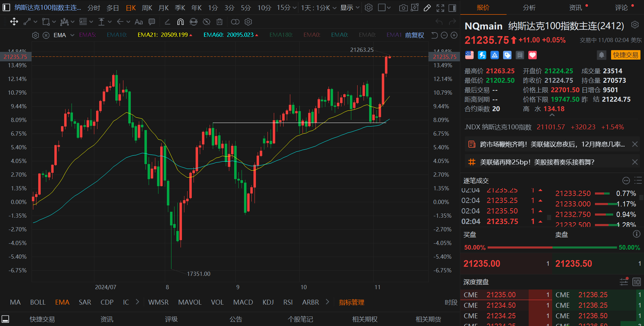Click the blue tag icon under the price
The width and height of the screenshot is (644, 326).
pos(507,55)
